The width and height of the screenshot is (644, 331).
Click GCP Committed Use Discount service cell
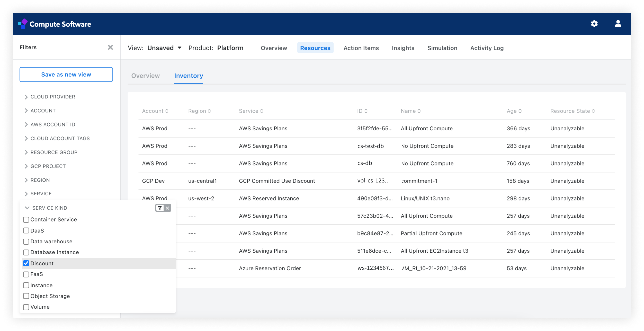277,181
